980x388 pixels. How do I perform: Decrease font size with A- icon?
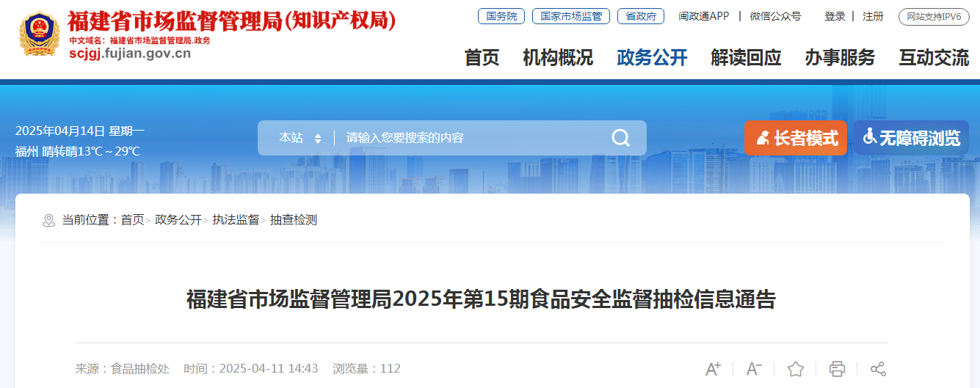tap(755, 369)
